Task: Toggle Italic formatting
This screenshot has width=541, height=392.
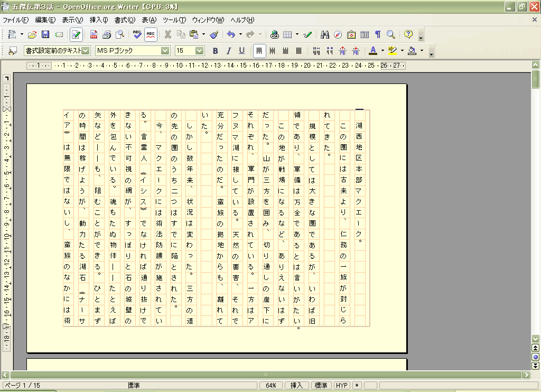Action: pyautogui.click(x=228, y=51)
